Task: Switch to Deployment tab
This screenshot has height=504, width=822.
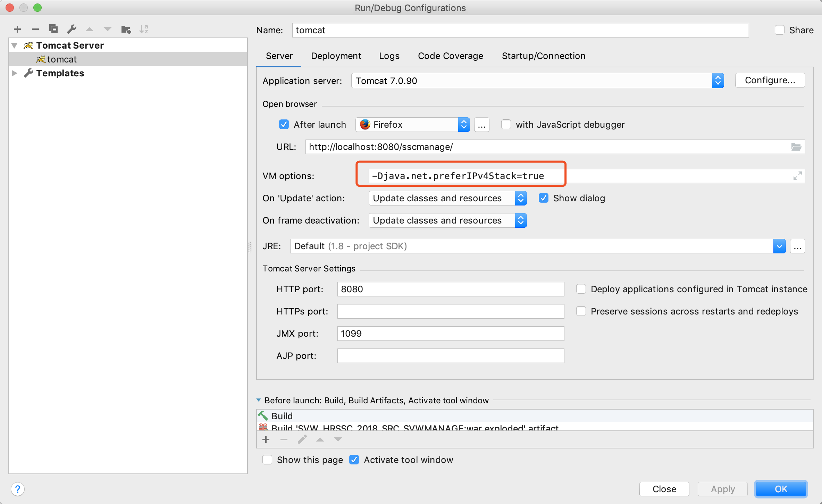Action: (x=336, y=56)
